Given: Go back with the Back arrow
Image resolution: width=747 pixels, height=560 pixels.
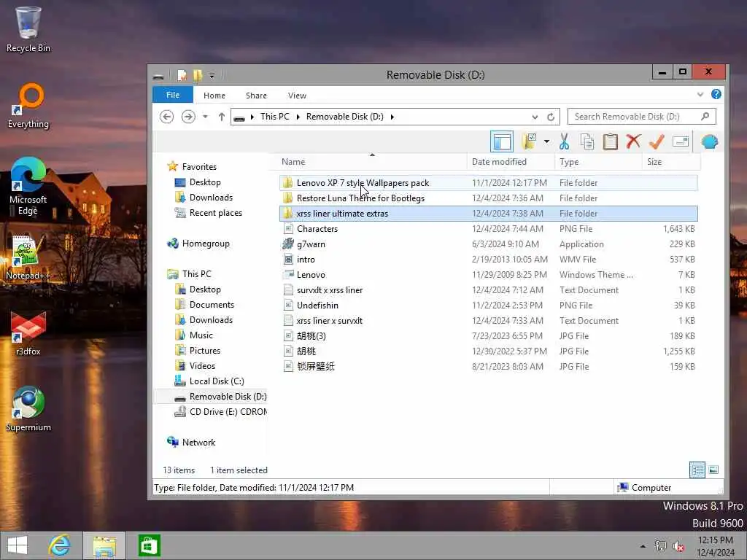Looking at the screenshot, I should (x=166, y=117).
